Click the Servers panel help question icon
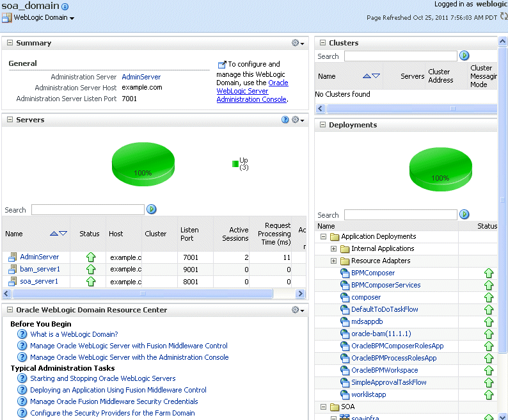The image size is (508, 420). (x=285, y=120)
